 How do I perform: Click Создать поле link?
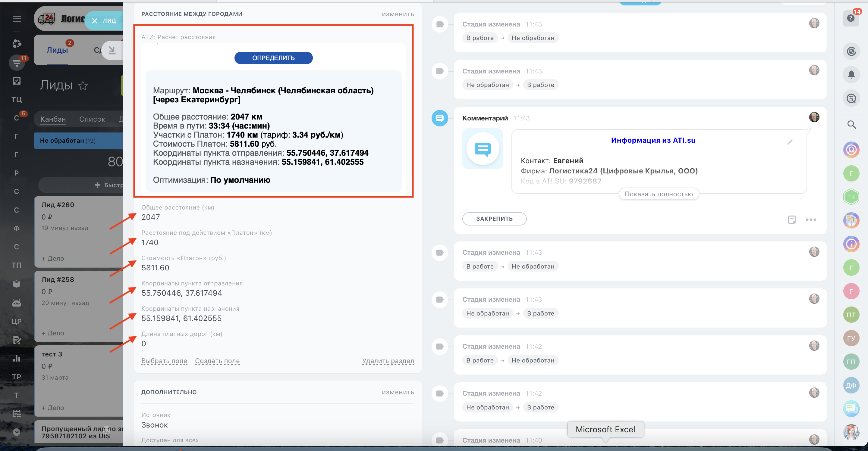pyautogui.click(x=217, y=361)
